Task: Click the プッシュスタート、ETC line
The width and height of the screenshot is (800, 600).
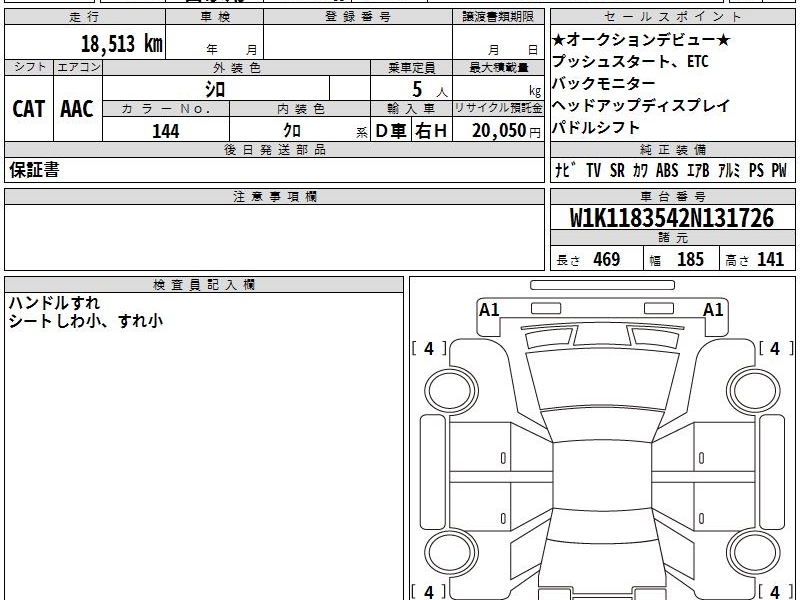Action: pos(631,62)
